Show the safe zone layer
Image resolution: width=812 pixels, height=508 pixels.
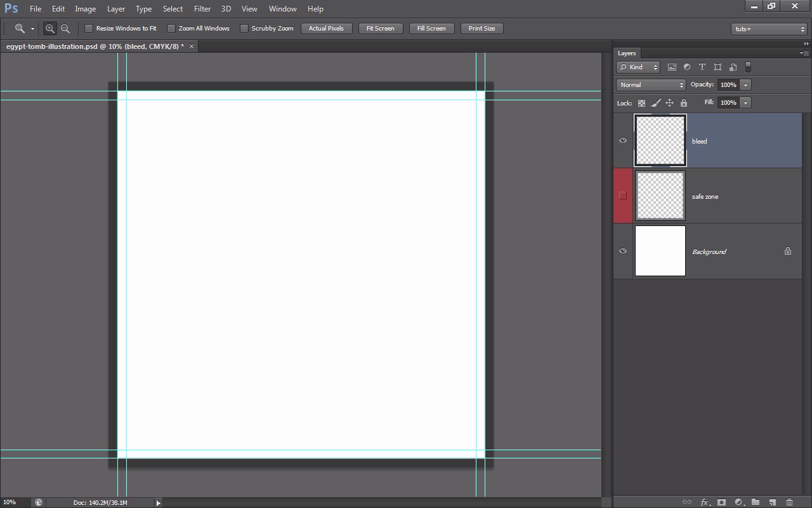[x=623, y=196]
